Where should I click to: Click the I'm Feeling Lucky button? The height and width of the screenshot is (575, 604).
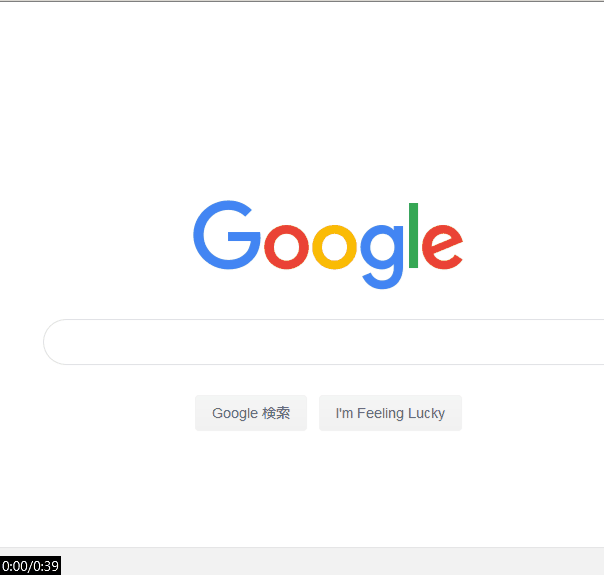[390, 413]
